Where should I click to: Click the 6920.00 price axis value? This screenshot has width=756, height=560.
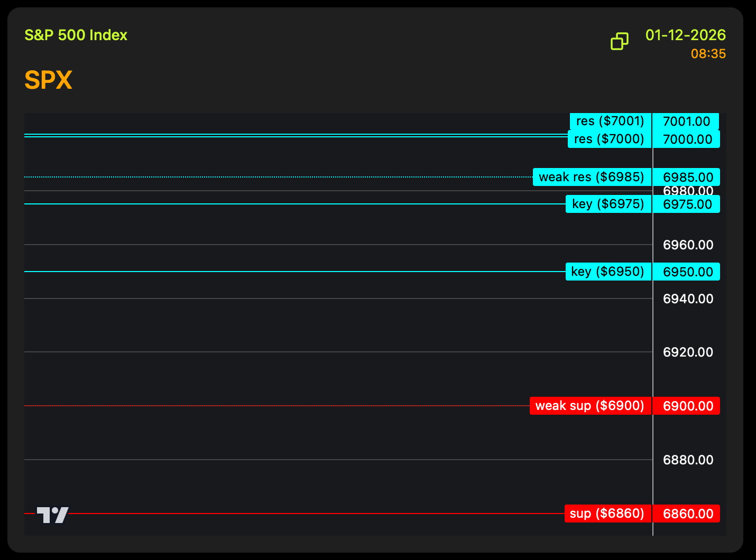point(688,352)
